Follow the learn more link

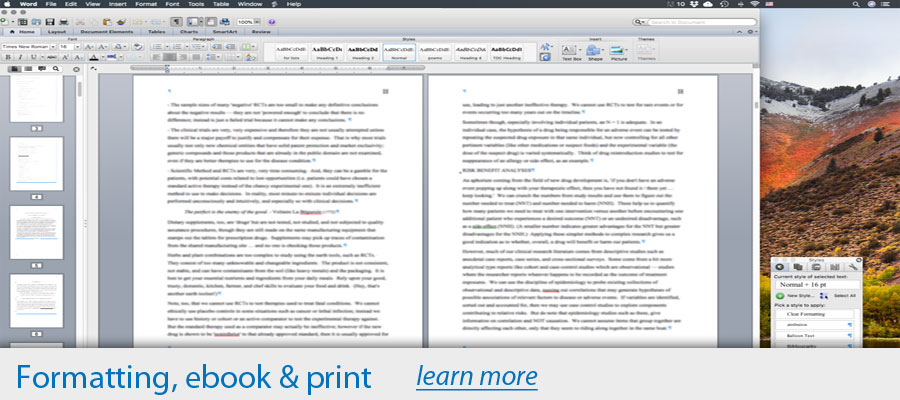point(477,376)
